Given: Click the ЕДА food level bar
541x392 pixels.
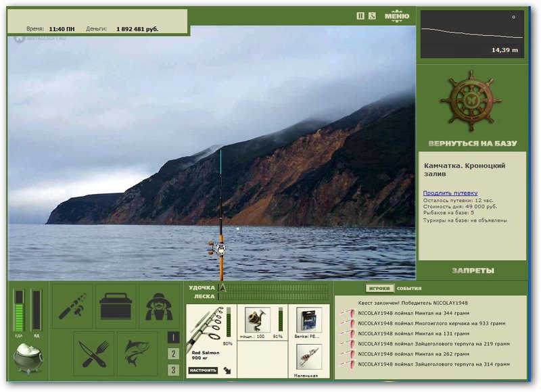Looking at the screenshot, I should pyautogui.click(x=19, y=310).
